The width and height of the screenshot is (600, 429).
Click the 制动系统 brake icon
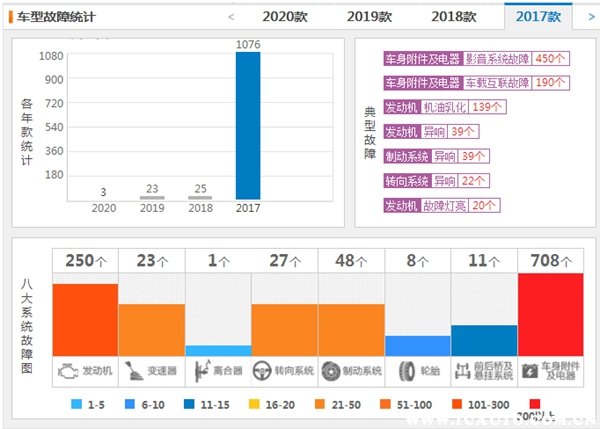tap(330, 370)
